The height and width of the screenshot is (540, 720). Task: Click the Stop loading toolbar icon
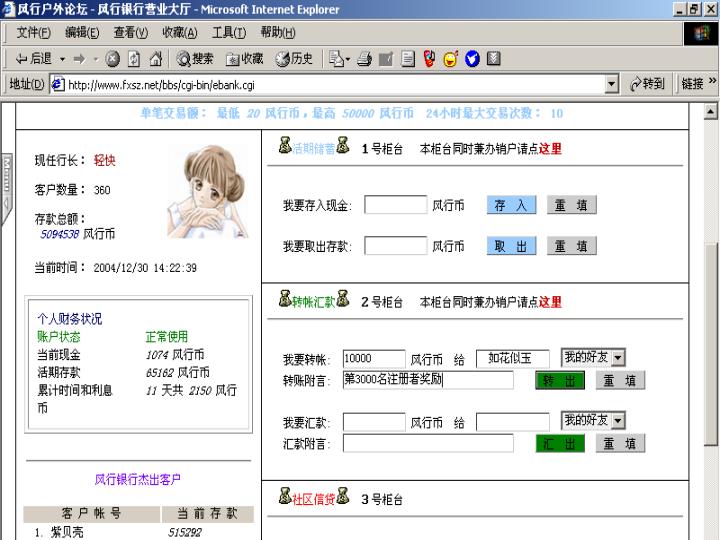(x=111, y=58)
